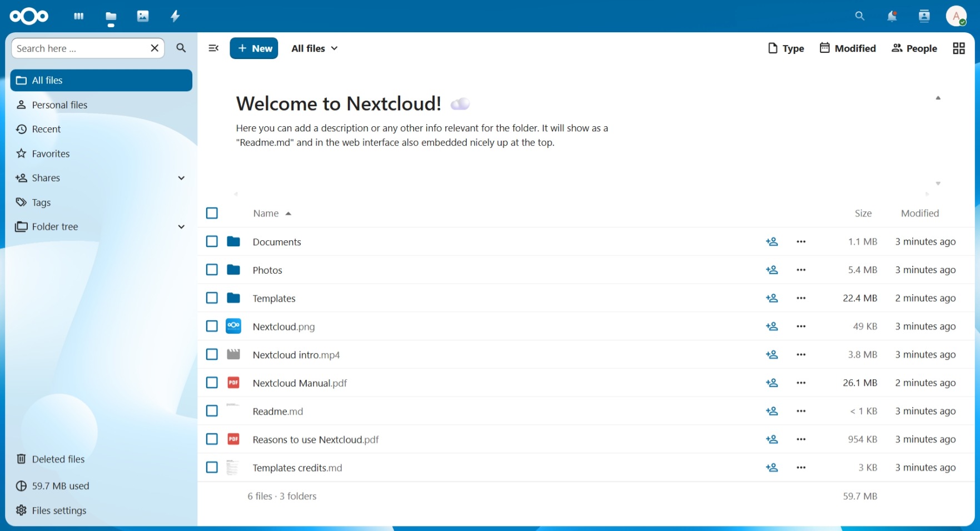This screenshot has height=531, width=980.
Task: Switch to grid view
Action: (x=959, y=48)
